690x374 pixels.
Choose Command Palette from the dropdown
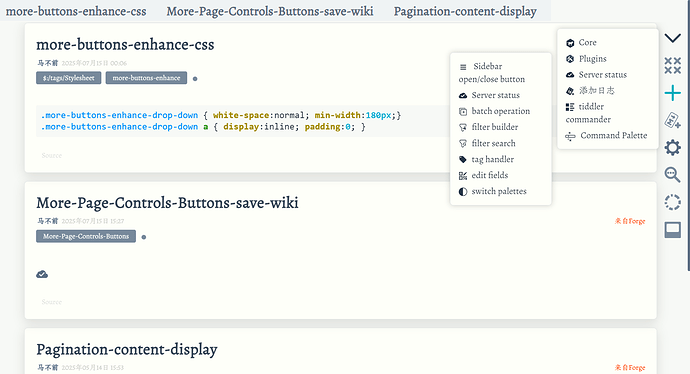pyautogui.click(x=606, y=136)
